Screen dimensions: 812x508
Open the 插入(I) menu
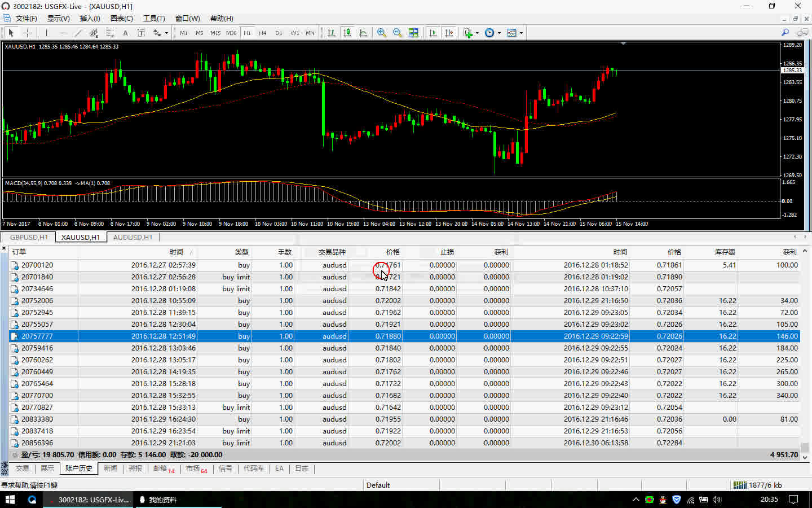point(90,19)
